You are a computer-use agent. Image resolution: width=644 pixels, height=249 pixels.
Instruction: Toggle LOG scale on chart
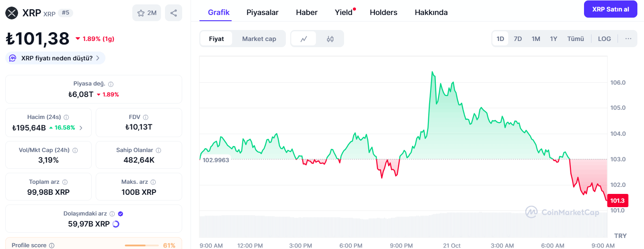coord(604,39)
